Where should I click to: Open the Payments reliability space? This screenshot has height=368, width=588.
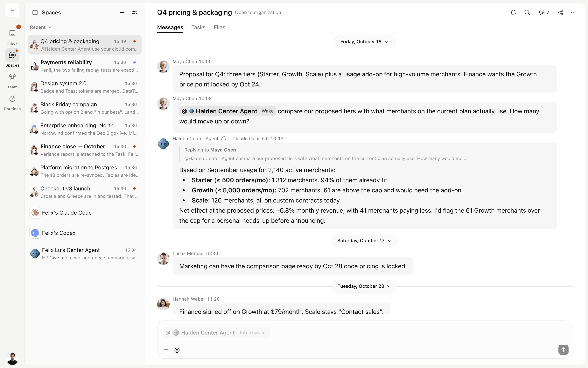(85, 66)
